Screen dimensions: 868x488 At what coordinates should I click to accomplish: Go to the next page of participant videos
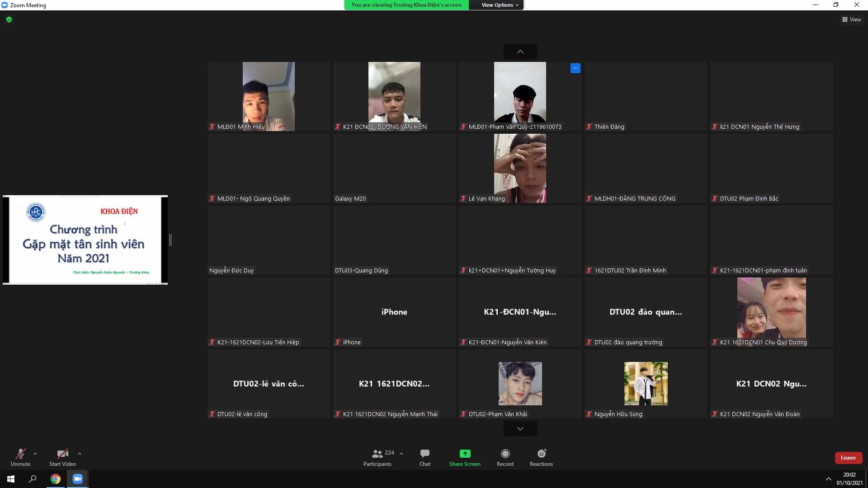pos(520,429)
